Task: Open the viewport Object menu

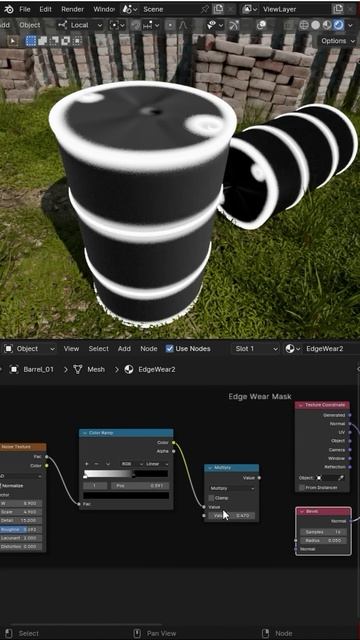Action: pos(30,25)
